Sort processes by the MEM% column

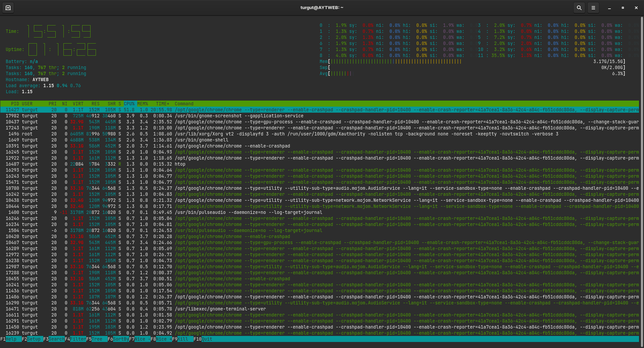click(143, 104)
